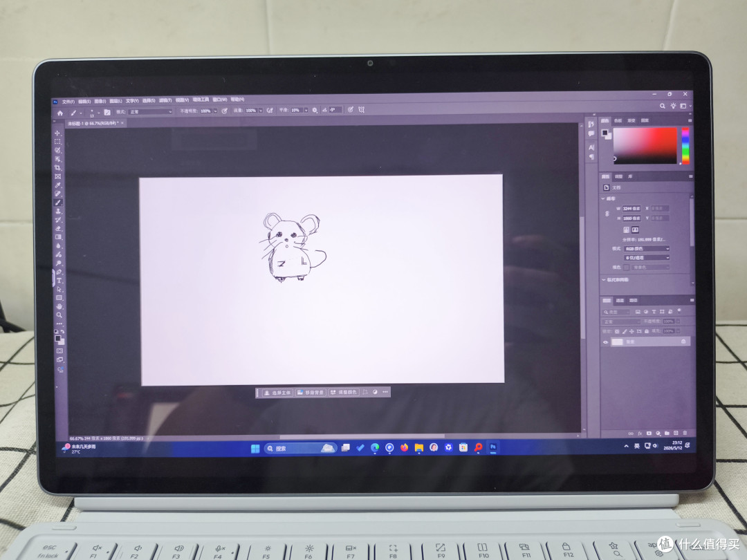Open the 8 bits/channel dropdown
The height and width of the screenshot is (560, 747).
point(647,258)
